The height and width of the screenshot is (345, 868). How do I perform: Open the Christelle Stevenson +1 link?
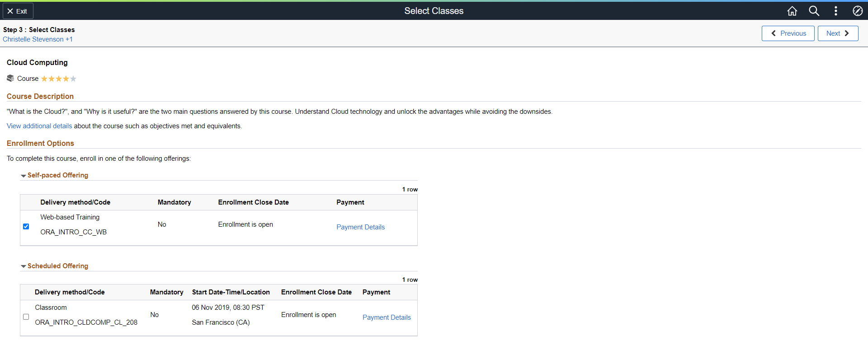[38, 39]
